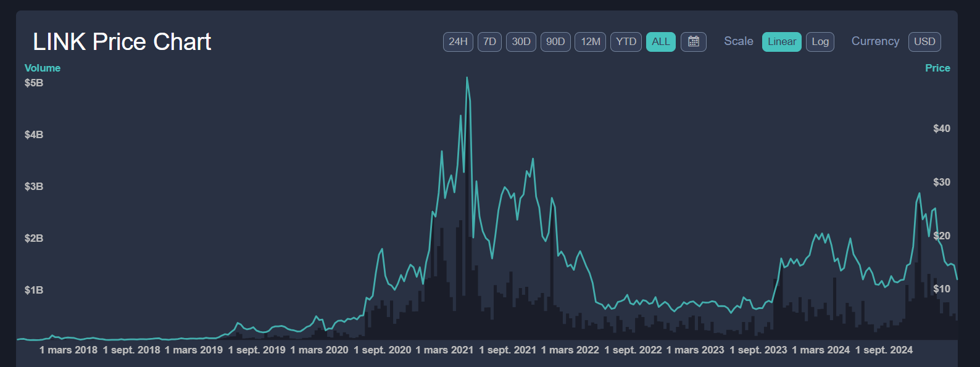This screenshot has width=980, height=367.
Task: Click the 1 mars 2021 date label
Action: [x=445, y=350]
